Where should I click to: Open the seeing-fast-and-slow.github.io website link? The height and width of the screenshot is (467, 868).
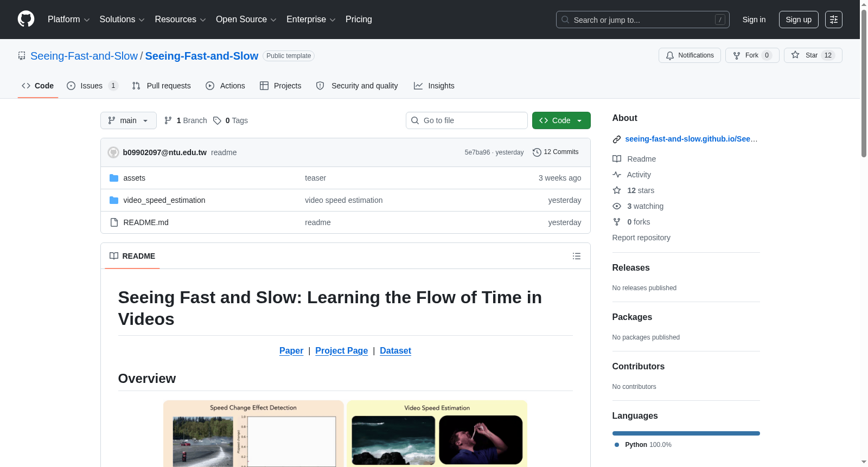tap(691, 139)
